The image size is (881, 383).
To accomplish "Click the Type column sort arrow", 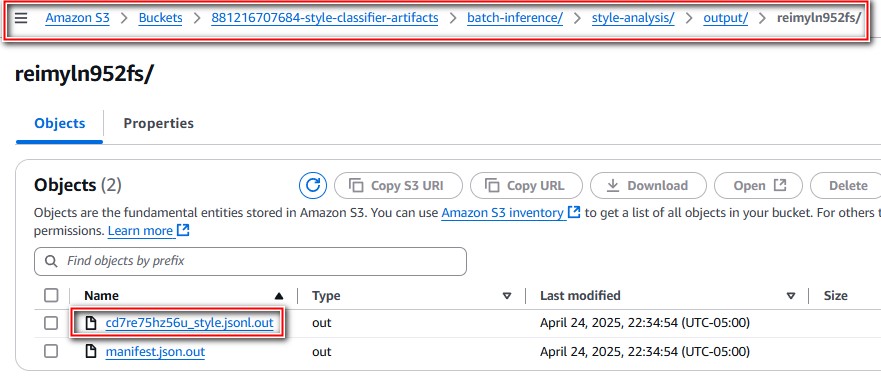I will pos(507,296).
